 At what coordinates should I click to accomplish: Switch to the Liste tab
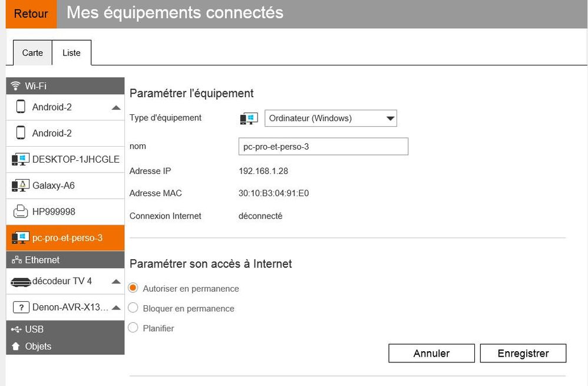coord(71,53)
